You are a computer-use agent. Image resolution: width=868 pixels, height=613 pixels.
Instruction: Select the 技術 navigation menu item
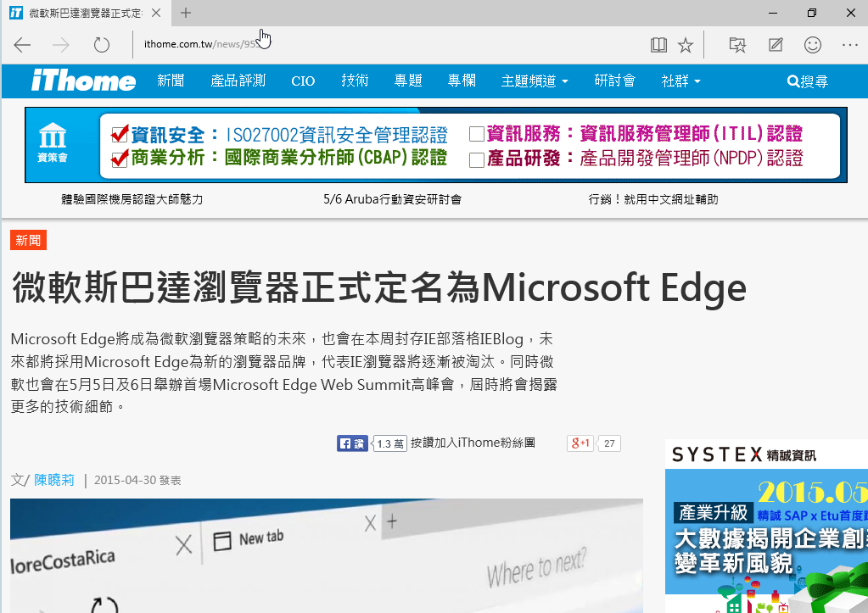[x=354, y=81]
